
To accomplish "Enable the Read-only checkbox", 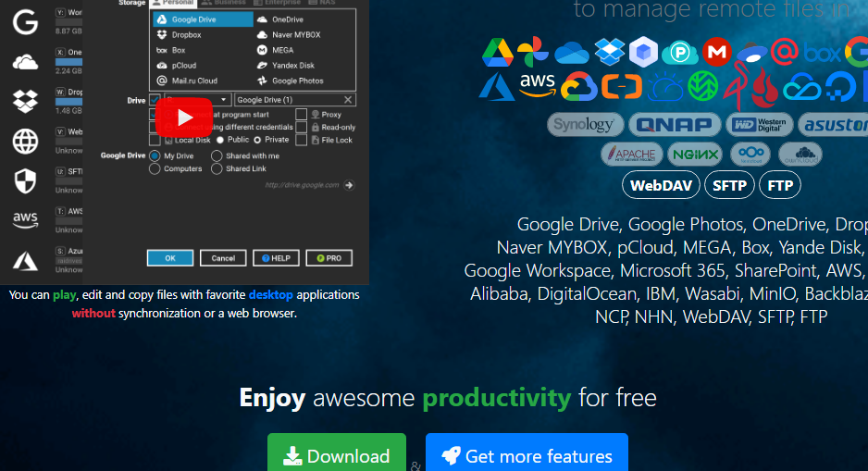I will 301,127.
